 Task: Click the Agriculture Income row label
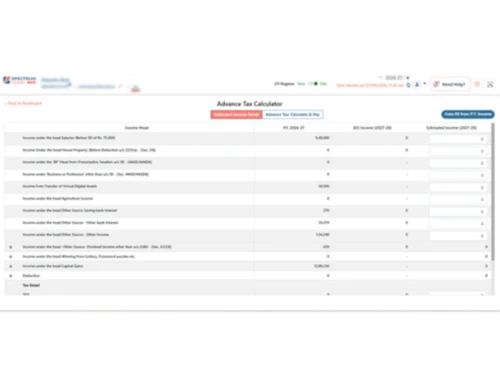tap(58, 198)
